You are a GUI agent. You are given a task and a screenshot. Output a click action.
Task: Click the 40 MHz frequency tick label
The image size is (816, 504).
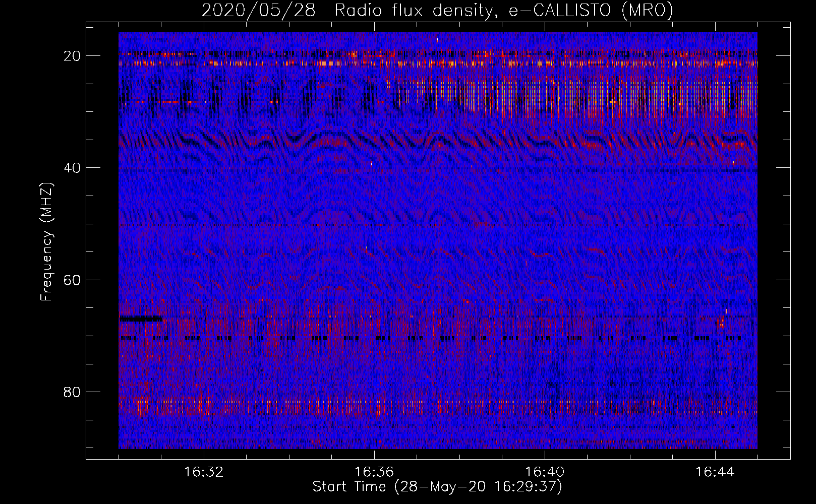point(73,168)
